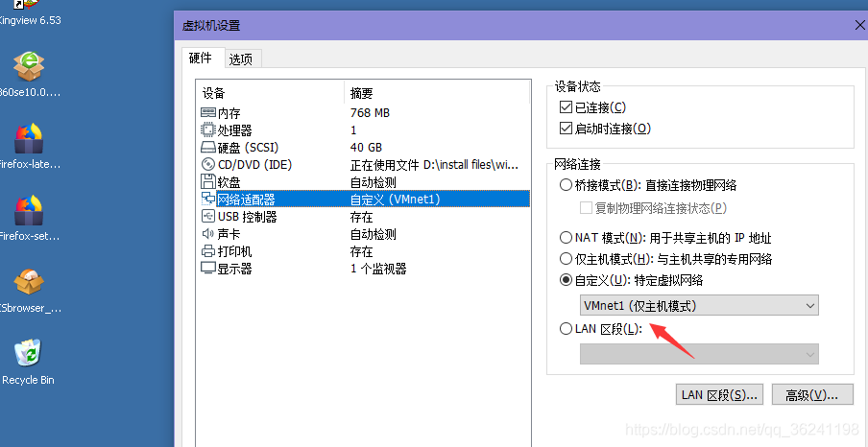Open the Recycle Bin desktop icon

[x=28, y=354]
